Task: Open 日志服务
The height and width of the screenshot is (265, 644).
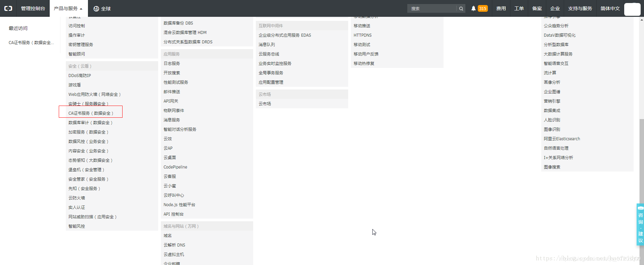Action: tap(172, 64)
